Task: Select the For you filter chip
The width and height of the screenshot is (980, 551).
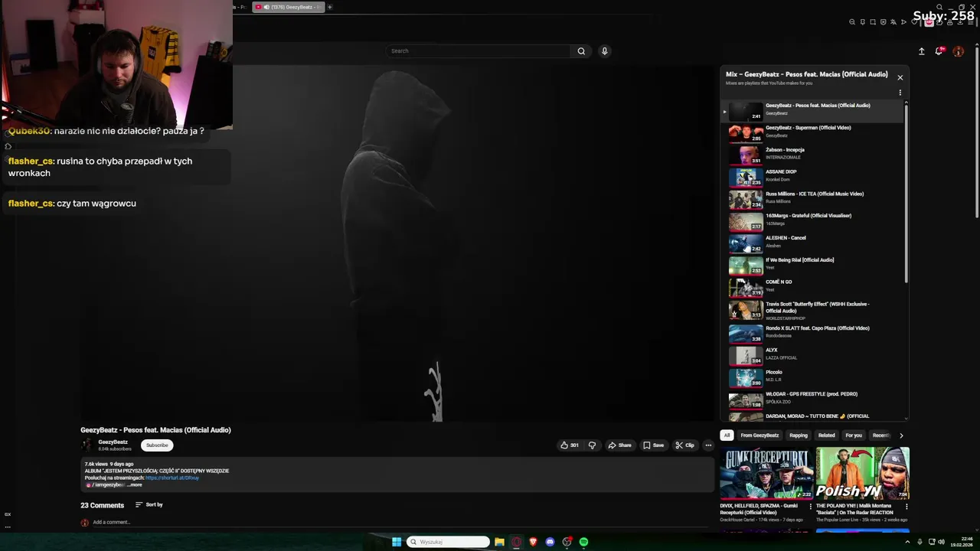Action: [x=854, y=435]
